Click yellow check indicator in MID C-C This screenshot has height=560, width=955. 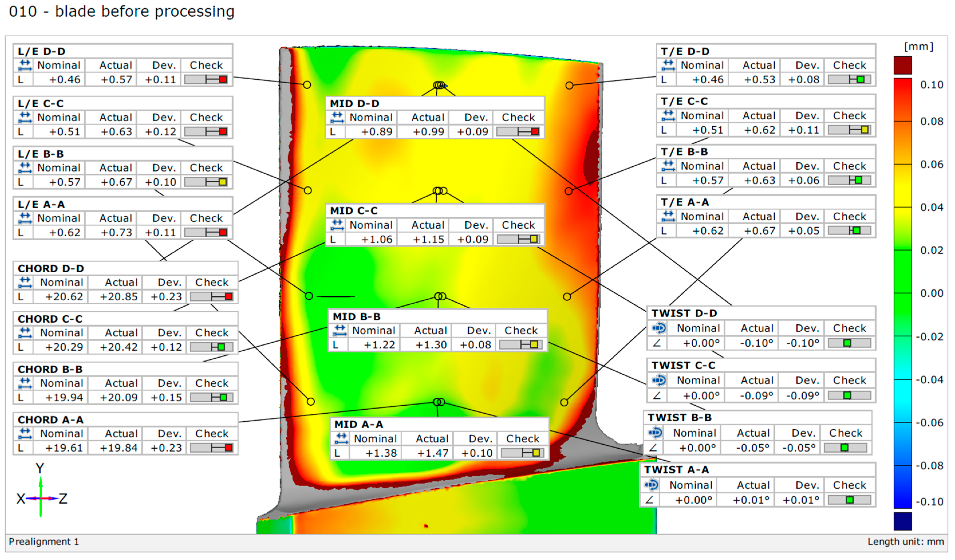(x=534, y=239)
